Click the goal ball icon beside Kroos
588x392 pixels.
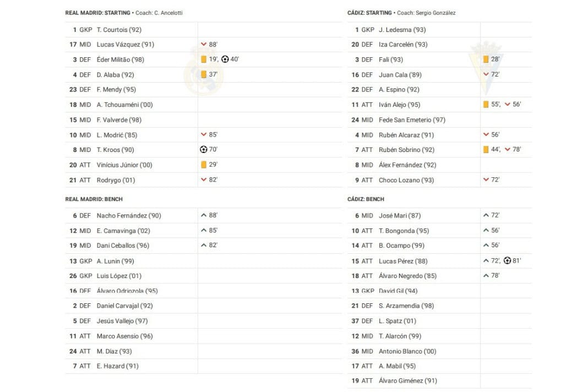[x=203, y=149]
